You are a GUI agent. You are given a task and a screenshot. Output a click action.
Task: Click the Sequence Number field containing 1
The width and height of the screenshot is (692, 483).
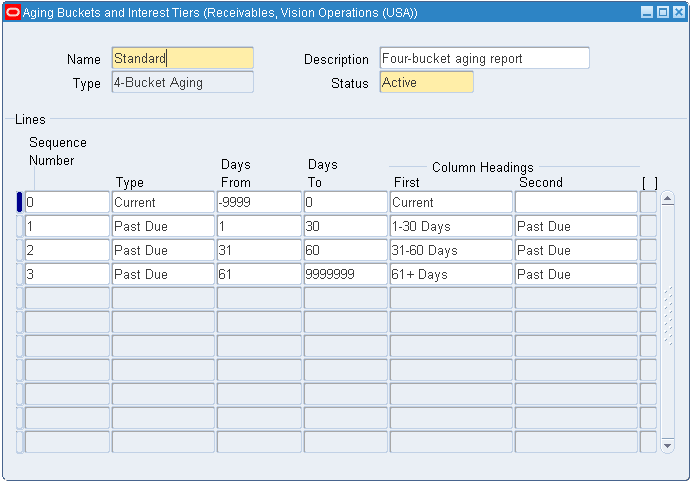(x=66, y=226)
